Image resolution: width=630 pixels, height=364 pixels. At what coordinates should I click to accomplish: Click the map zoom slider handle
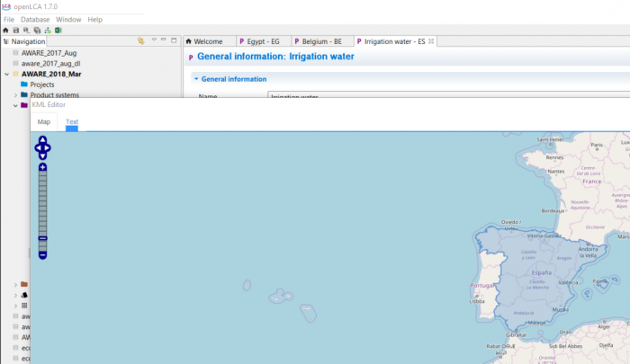click(42, 238)
